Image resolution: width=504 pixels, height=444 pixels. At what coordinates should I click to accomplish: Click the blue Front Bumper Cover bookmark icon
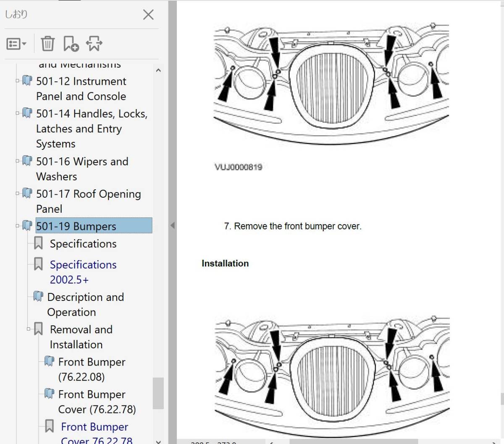tap(49, 426)
